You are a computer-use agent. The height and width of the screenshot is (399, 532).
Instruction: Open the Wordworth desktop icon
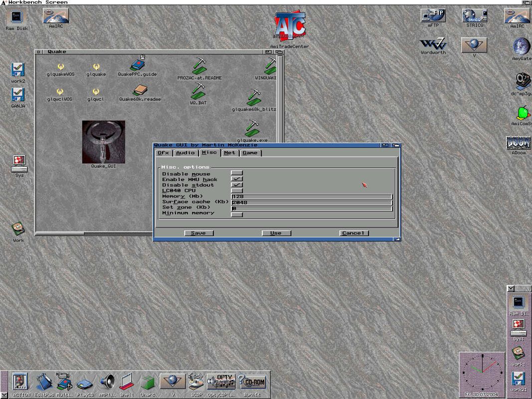[433, 44]
